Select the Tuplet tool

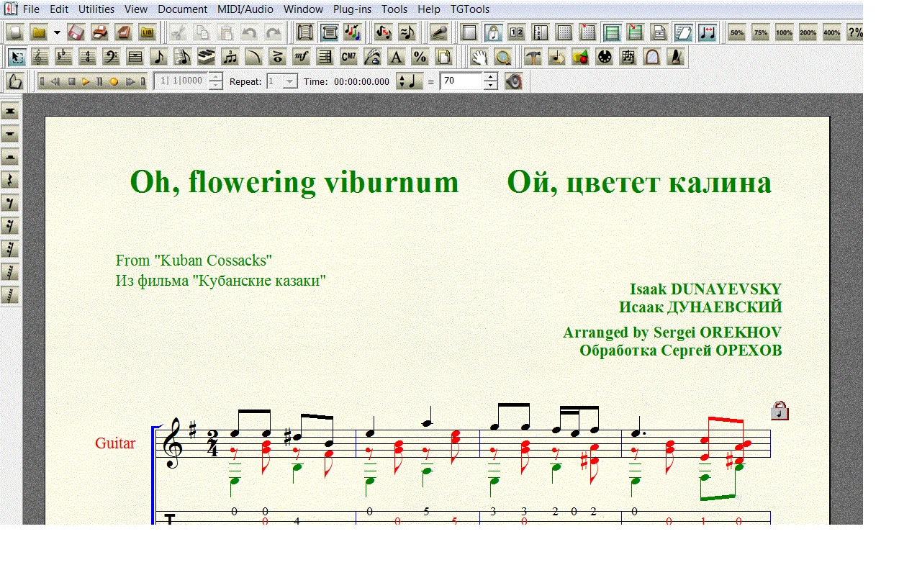[230, 57]
